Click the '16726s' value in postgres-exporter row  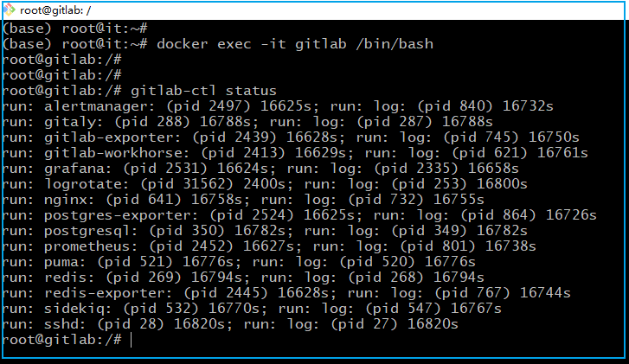[571, 215]
